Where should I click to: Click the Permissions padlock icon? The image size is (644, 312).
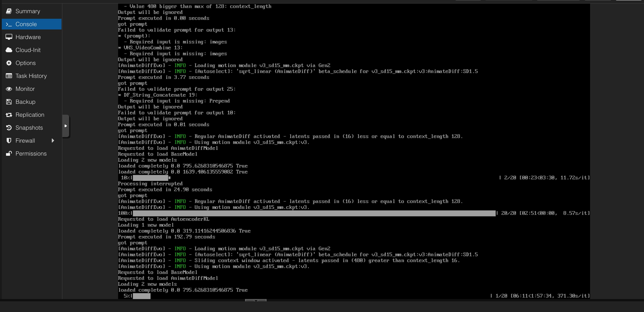[x=9, y=154]
